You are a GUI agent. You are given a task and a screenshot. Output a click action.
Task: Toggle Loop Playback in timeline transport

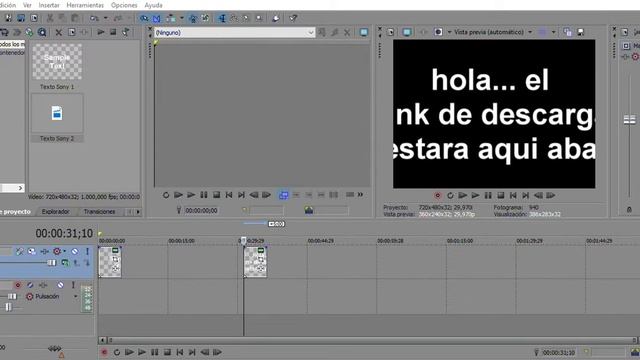point(117,352)
